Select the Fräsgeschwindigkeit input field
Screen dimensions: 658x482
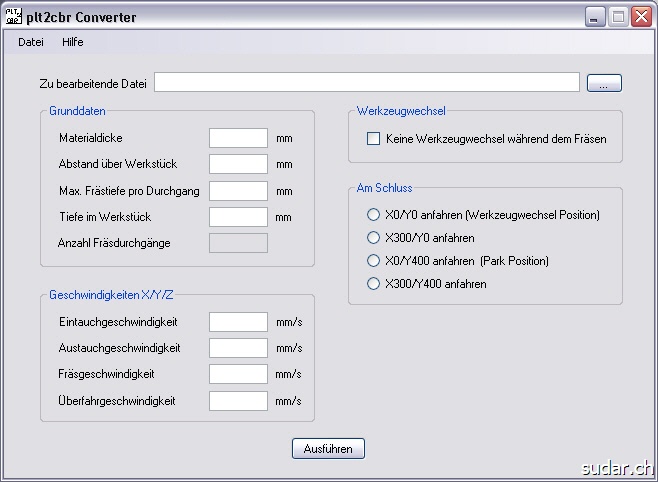pyautogui.click(x=238, y=374)
